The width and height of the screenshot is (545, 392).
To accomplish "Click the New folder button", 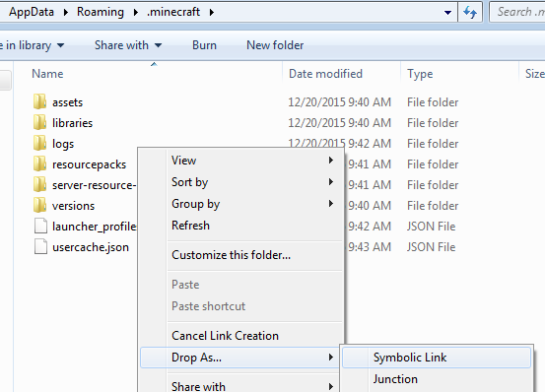I will pos(275,45).
